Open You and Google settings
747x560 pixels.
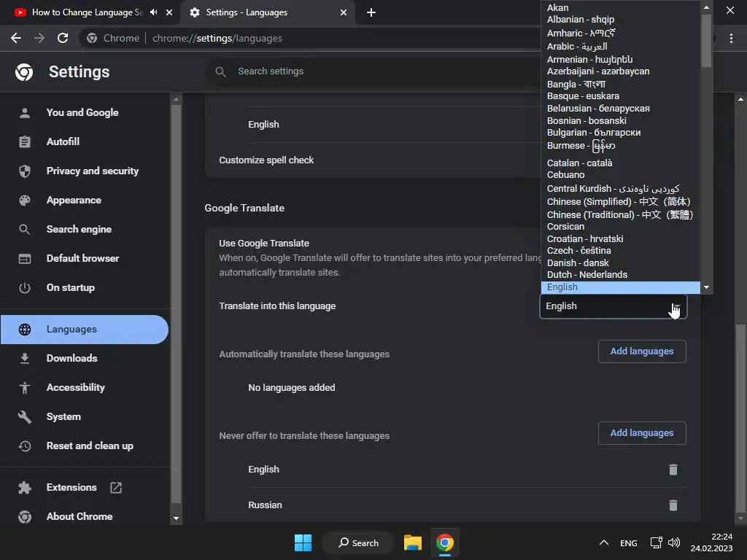pos(82,112)
